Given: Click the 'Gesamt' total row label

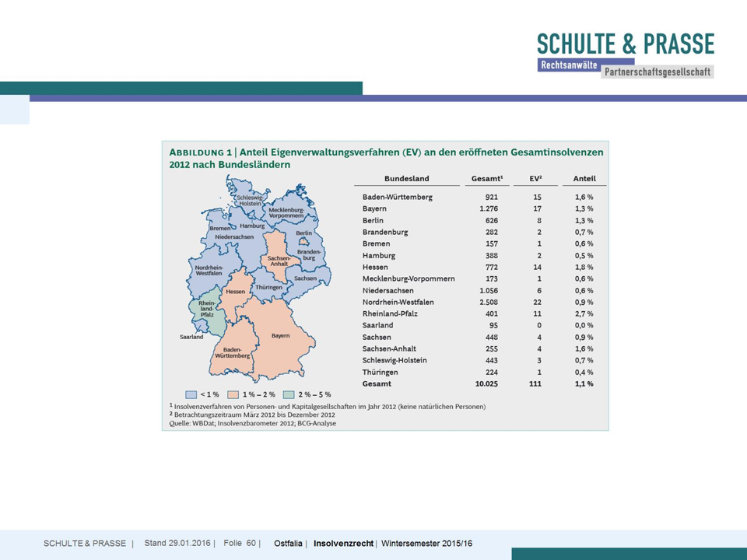Looking at the screenshot, I should point(377,383).
